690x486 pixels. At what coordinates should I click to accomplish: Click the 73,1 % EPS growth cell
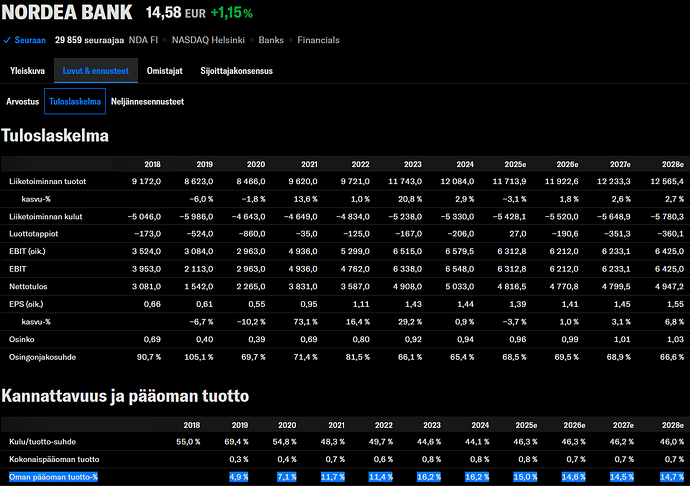305,322
